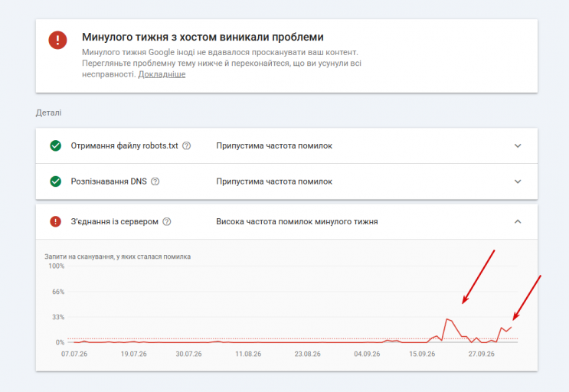The image size is (569, 392).
Task: Click status Висока частота помилок минулого тижня
Action: 297,221
